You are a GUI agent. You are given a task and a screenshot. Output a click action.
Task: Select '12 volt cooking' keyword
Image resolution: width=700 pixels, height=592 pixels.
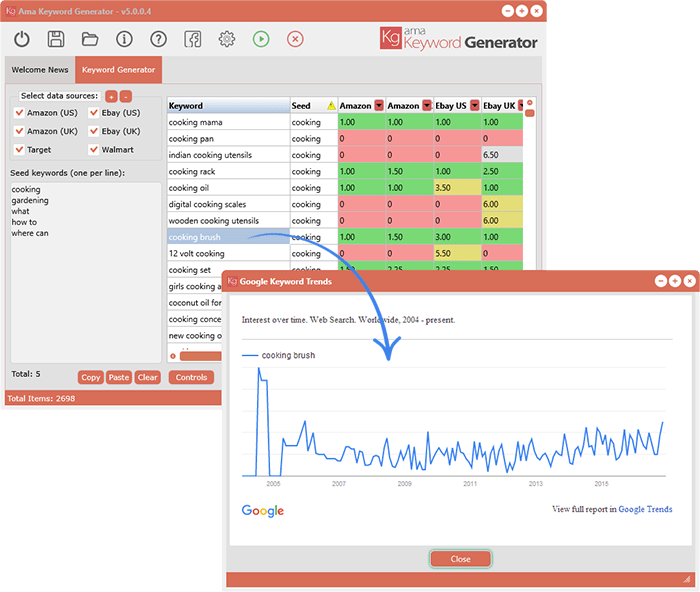point(228,253)
